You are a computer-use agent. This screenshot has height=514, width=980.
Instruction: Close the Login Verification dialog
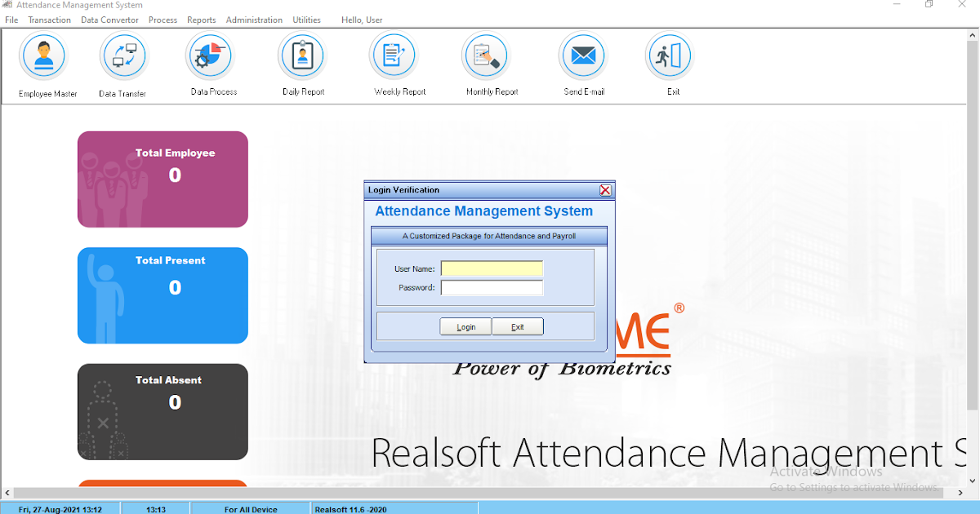coord(605,189)
